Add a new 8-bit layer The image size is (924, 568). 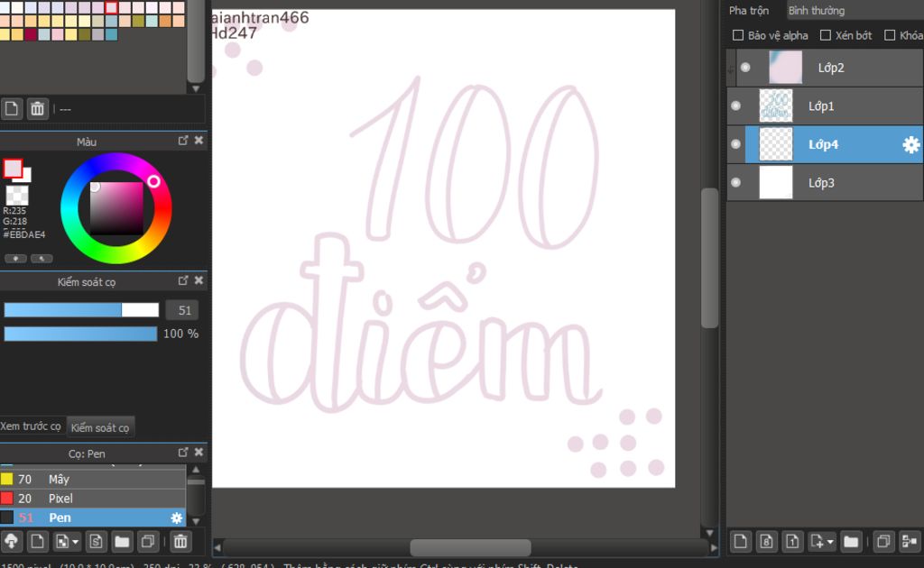[x=766, y=541]
